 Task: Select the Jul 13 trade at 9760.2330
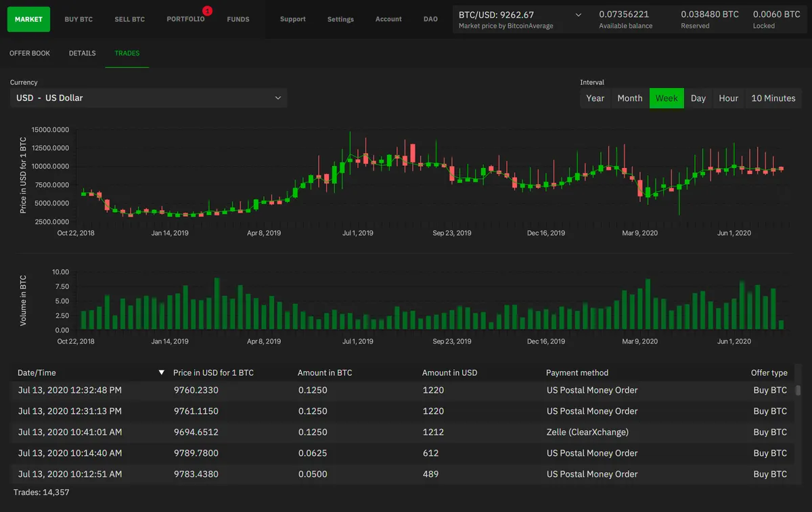tap(271, 390)
